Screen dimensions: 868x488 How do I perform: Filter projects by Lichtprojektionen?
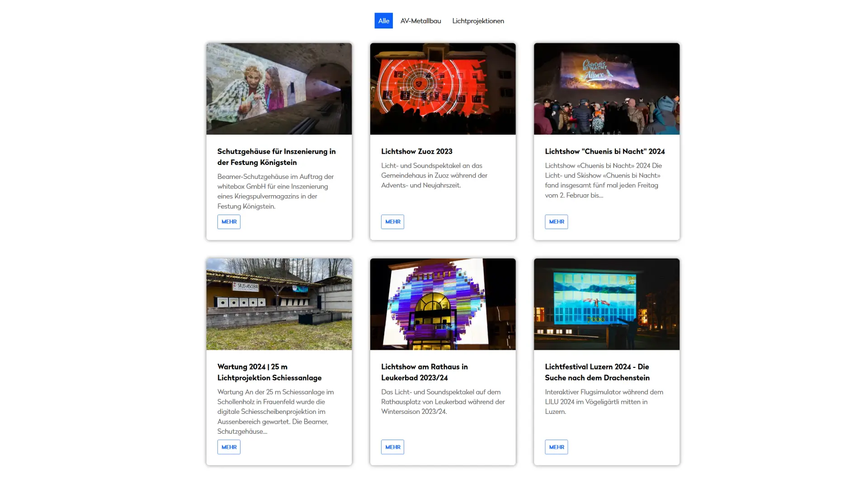(x=478, y=21)
